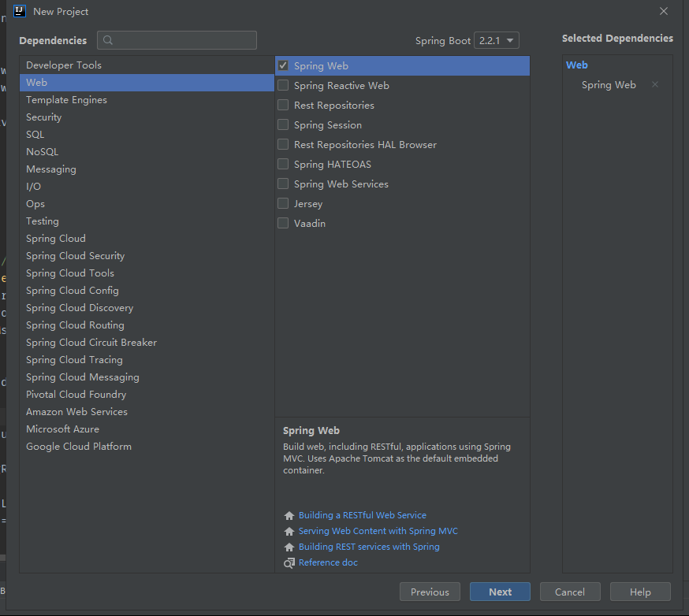Uncheck the Spring Web checkbox
The width and height of the screenshot is (689, 616).
tap(283, 66)
